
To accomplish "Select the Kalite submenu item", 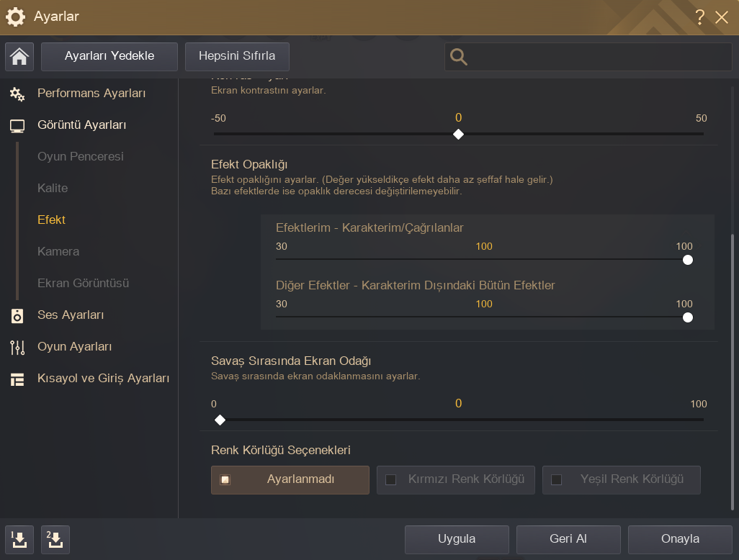I will 53,189.
